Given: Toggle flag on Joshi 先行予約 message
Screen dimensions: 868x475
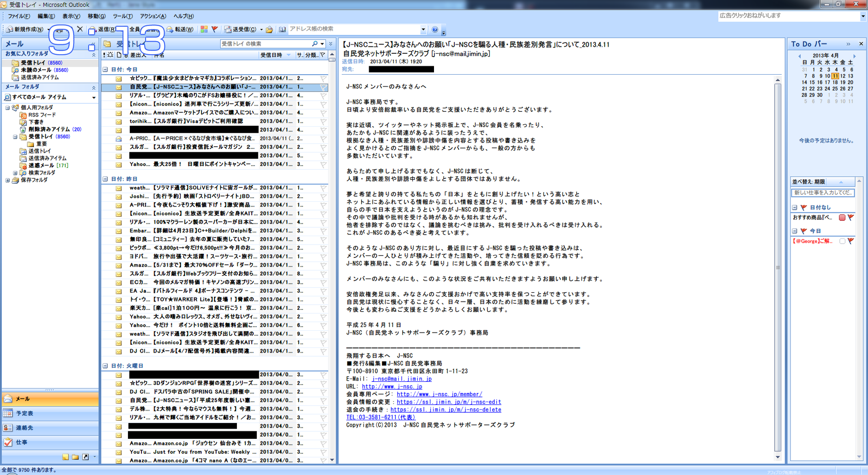Looking at the screenshot, I should [323, 197].
